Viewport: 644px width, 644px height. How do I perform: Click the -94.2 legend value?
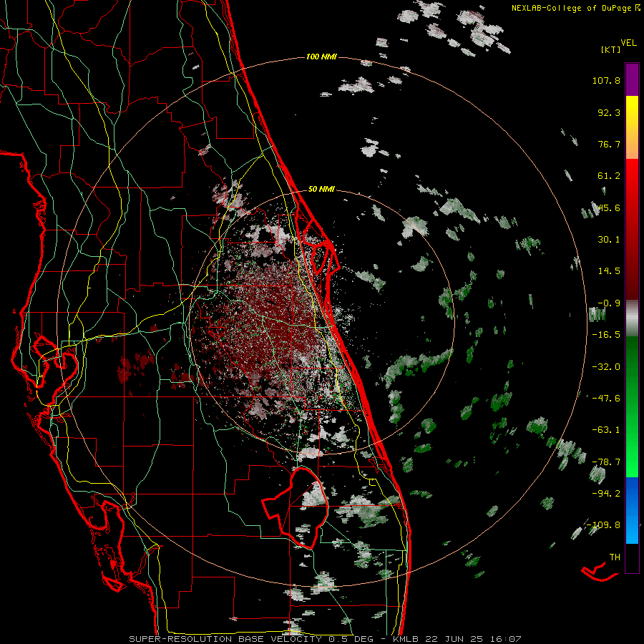pos(606,494)
